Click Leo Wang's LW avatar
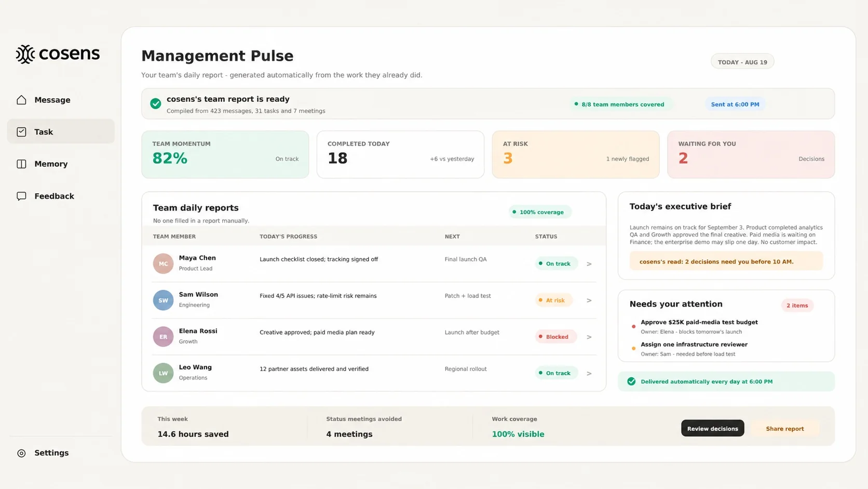The image size is (868, 489). click(163, 373)
